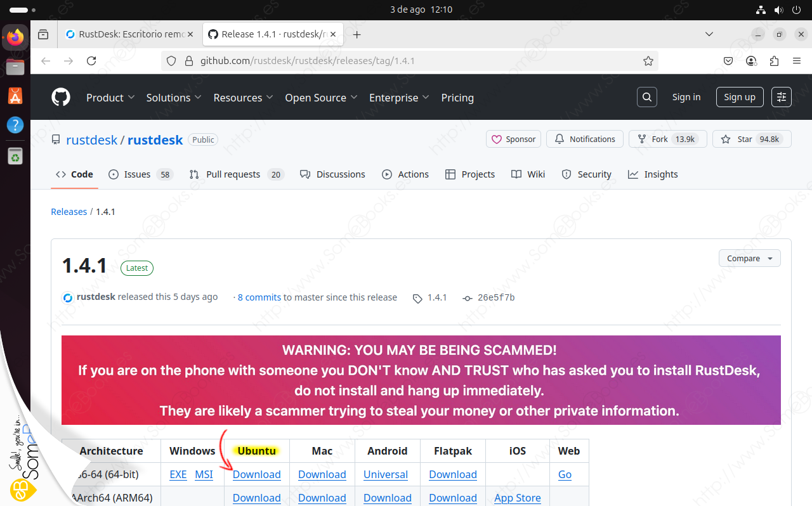Bookmark this page with the star icon
812x506 pixels.
pyautogui.click(x=648, y=61)
